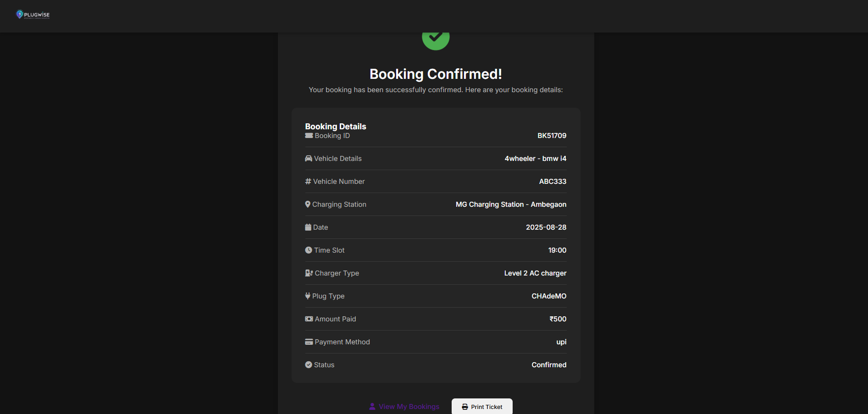Click the credit card icon beside Payment Method
The image size is (868, 414).
click(309, 342)
